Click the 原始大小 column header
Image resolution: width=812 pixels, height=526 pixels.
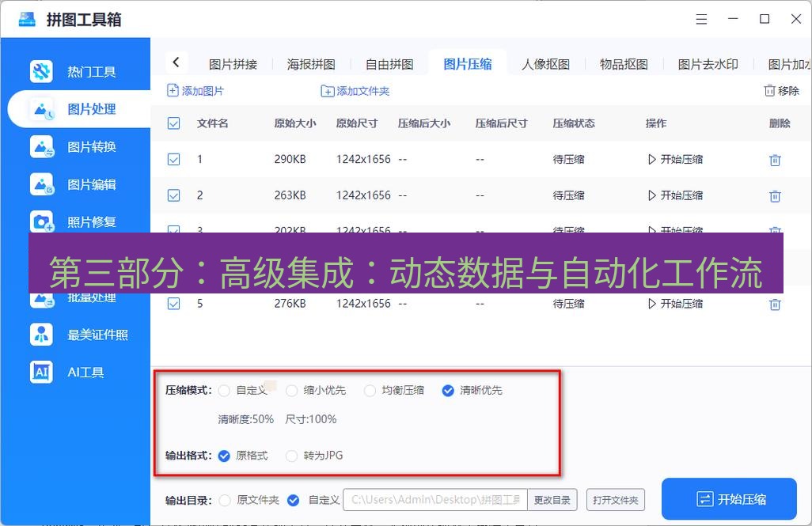[295, 123]
